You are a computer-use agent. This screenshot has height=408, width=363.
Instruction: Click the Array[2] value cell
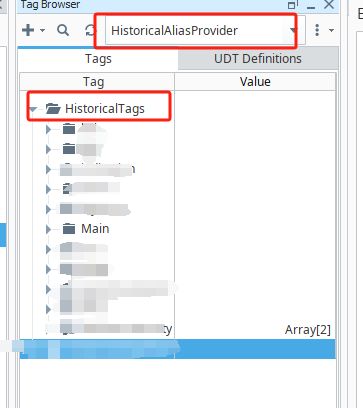(307, 330)
